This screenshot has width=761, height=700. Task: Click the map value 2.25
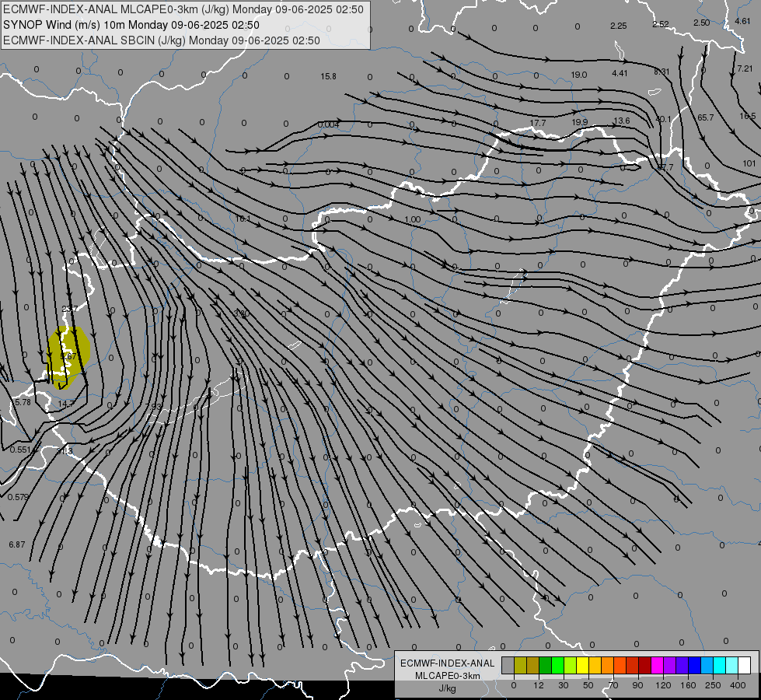coord(619,26)
